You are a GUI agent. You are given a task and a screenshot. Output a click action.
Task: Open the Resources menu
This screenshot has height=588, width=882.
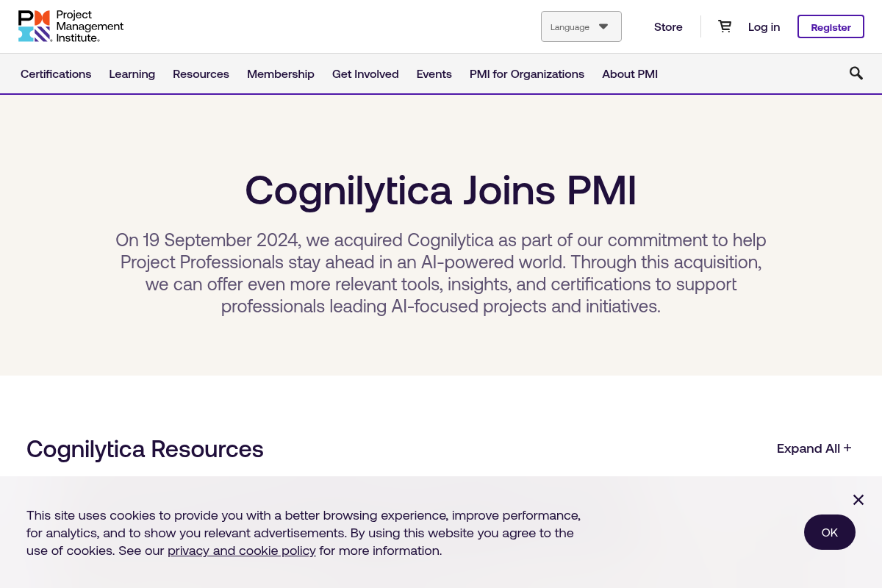pos(201,74)
